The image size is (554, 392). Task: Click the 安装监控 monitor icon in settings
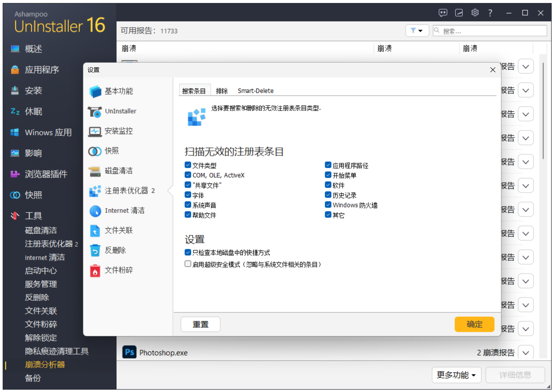pyautogui.click(x=95, y=131)
